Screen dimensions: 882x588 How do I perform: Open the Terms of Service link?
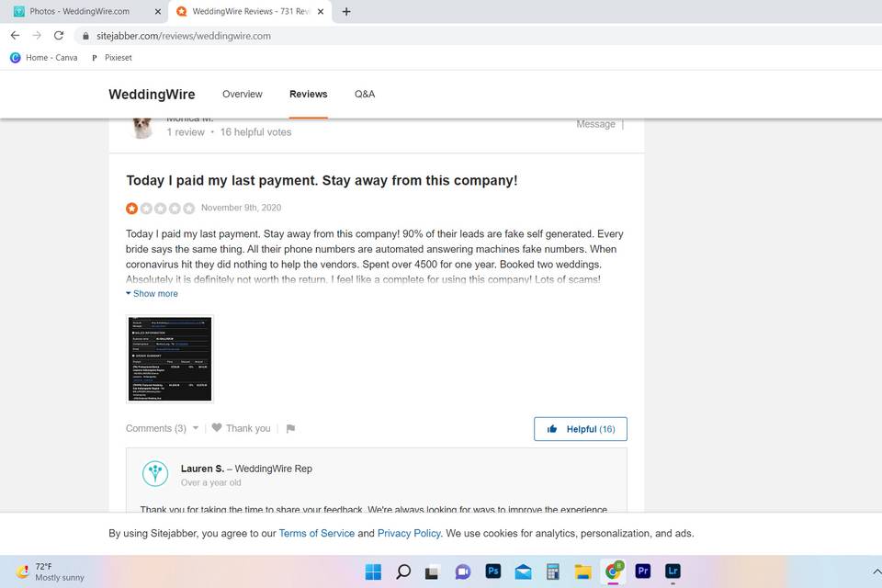pyautogui.click(x=317, y=534)
